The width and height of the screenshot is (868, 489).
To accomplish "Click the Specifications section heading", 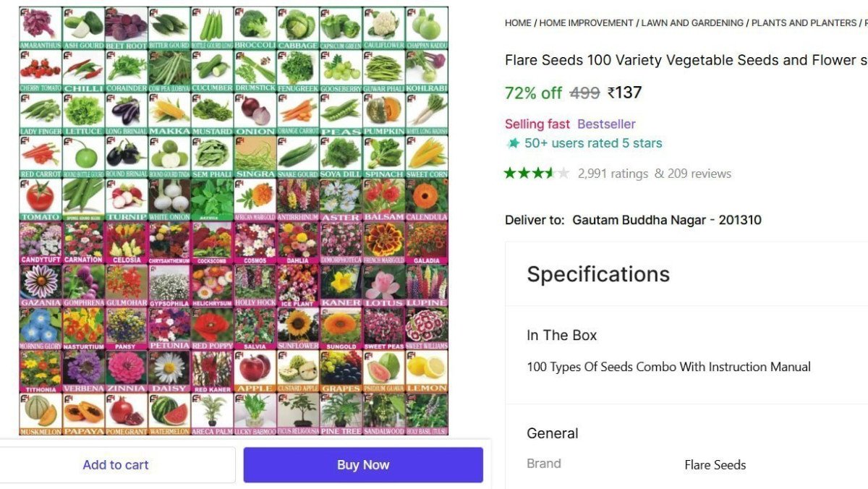I will [x=598, y=274].
